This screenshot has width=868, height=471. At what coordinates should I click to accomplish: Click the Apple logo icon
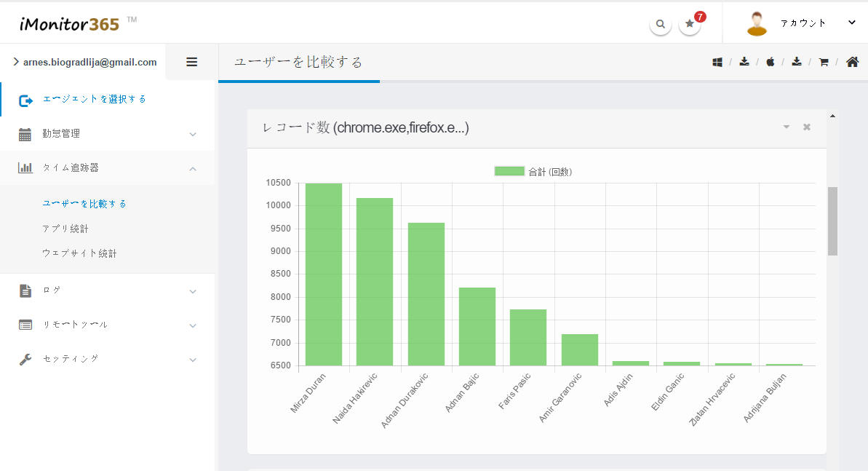point(770,63)
